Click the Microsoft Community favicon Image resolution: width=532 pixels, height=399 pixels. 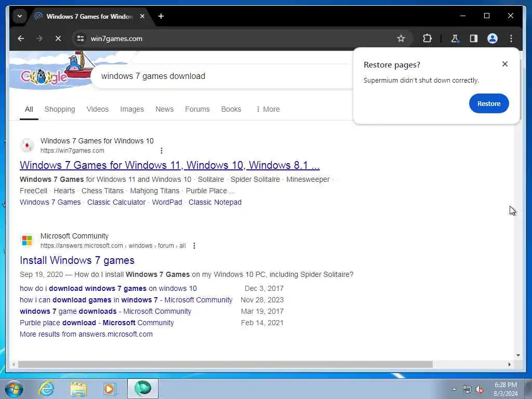27,241
